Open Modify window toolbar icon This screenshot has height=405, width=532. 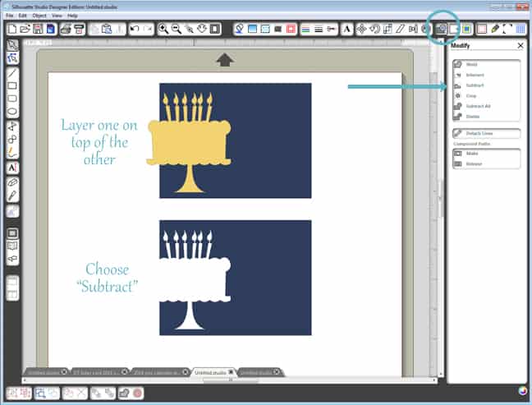(441, 30)
